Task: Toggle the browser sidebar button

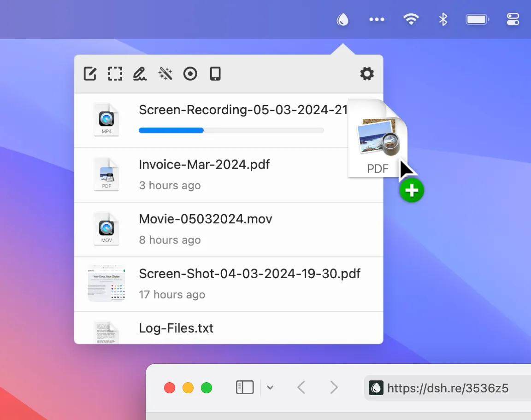Action: [245, 388]
